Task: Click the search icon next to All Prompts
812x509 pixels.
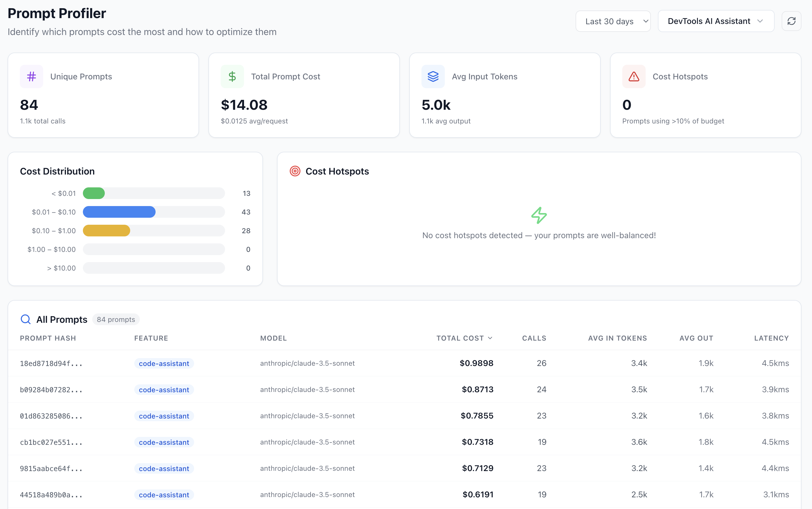Action: tap(26, 319)
